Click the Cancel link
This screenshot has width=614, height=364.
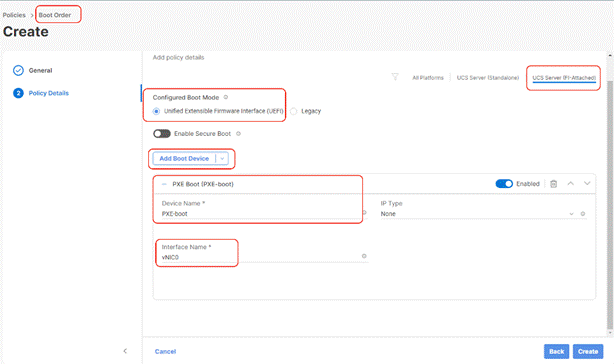[x=165, y=351]
